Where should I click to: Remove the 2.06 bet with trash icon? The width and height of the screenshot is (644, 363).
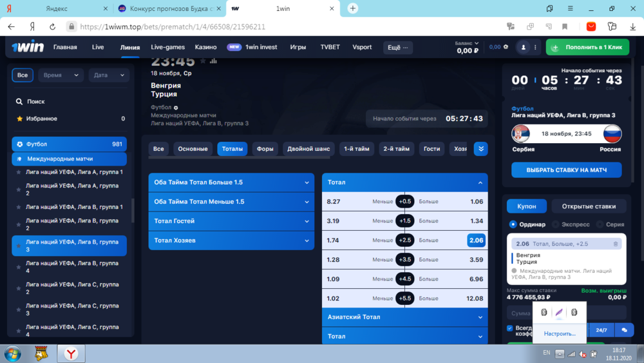pos(615,244)
